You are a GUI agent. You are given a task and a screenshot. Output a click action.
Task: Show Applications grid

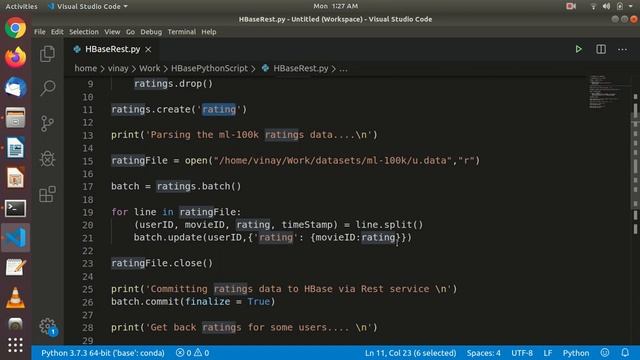click(x=16, y=345)
